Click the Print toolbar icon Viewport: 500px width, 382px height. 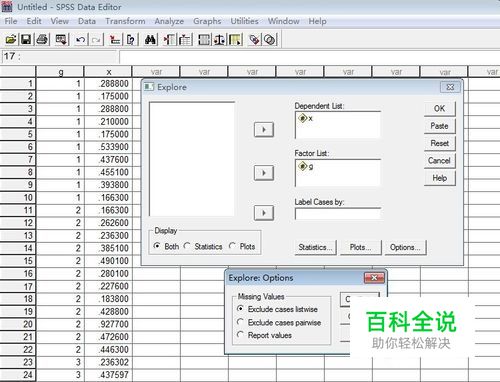tap(42, 40)
